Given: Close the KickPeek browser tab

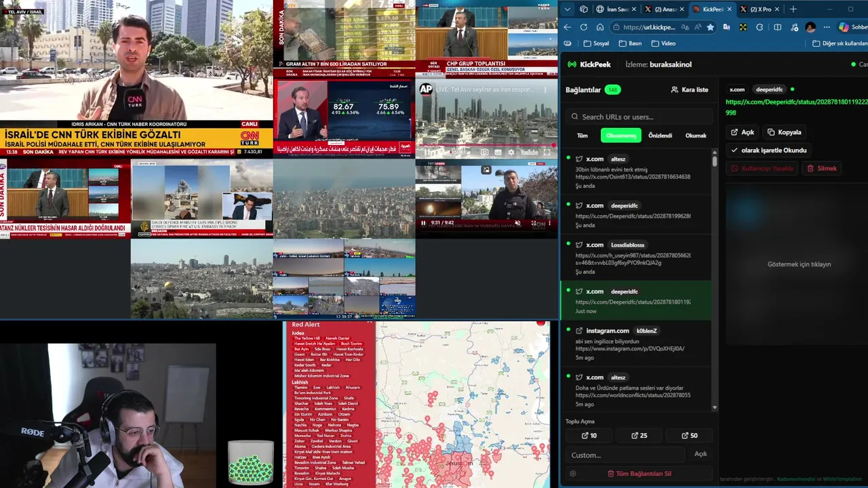Looking at the screenshot, I should (730, 9).
